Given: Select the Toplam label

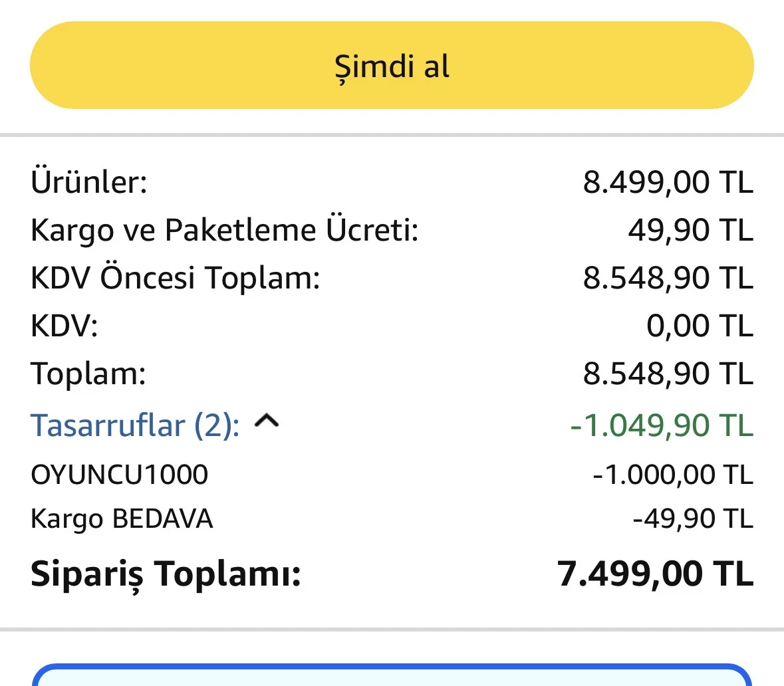Looking at the screenshot, I should [x=88, y=374].
